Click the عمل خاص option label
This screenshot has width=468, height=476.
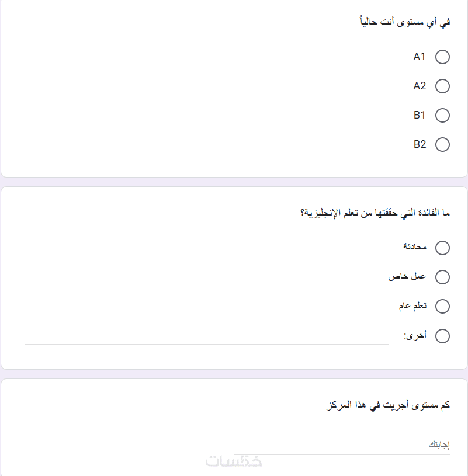click(407, 276)
